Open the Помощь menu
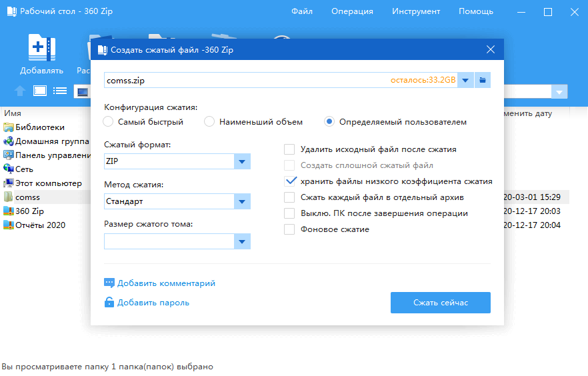The image size is (588, 376). (x=476, y=11)
